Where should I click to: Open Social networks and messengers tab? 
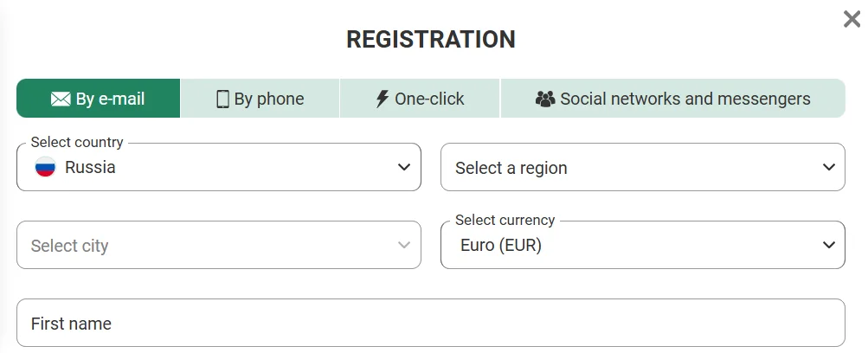673,99
